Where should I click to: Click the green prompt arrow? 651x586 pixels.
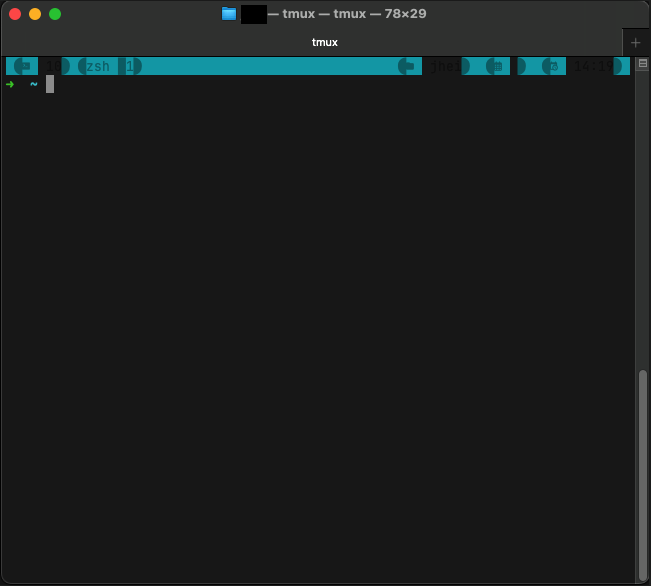tap(10, 85)
